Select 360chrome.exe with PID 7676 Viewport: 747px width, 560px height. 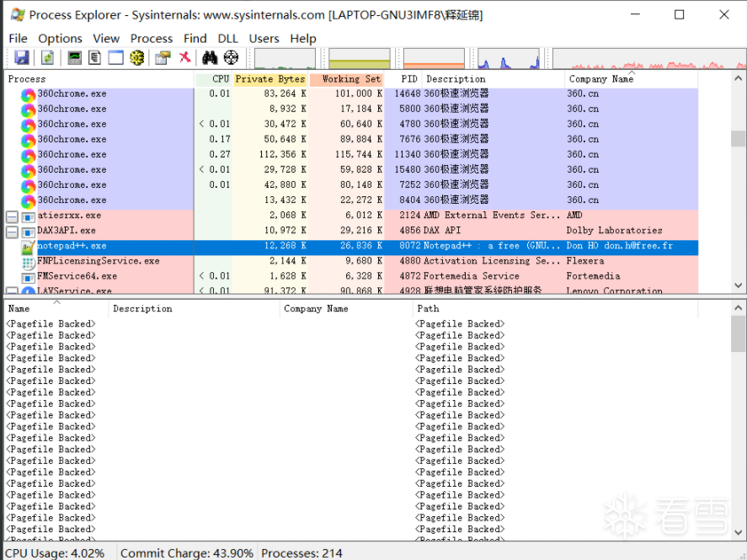coord(351,141)
